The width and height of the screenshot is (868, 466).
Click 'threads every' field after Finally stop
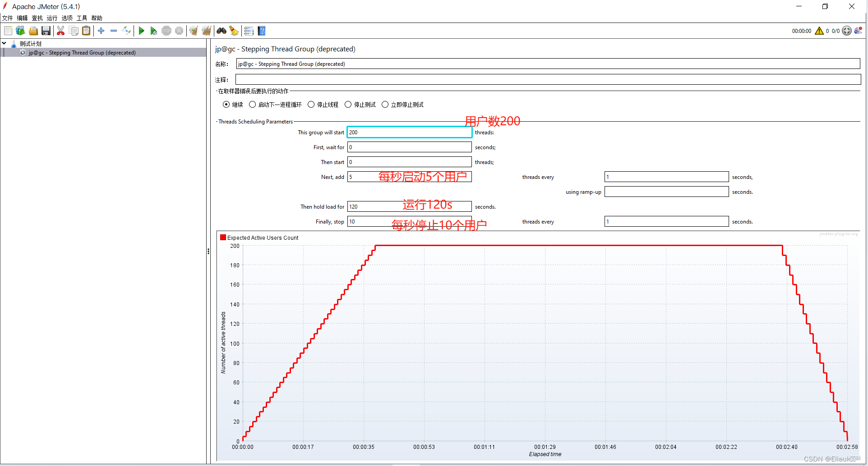(666, 222)
